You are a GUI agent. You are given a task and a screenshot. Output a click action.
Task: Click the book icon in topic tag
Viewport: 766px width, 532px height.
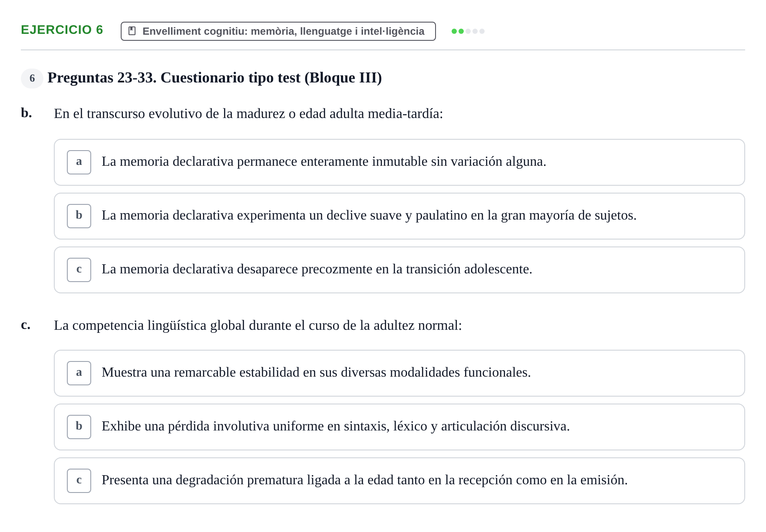pyautogui.click(x=132, y=31)
